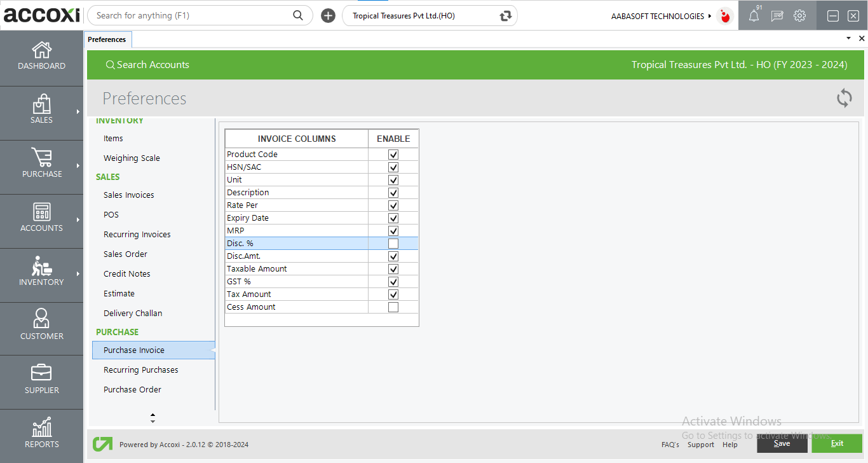Click the Search for anything field

191,16
